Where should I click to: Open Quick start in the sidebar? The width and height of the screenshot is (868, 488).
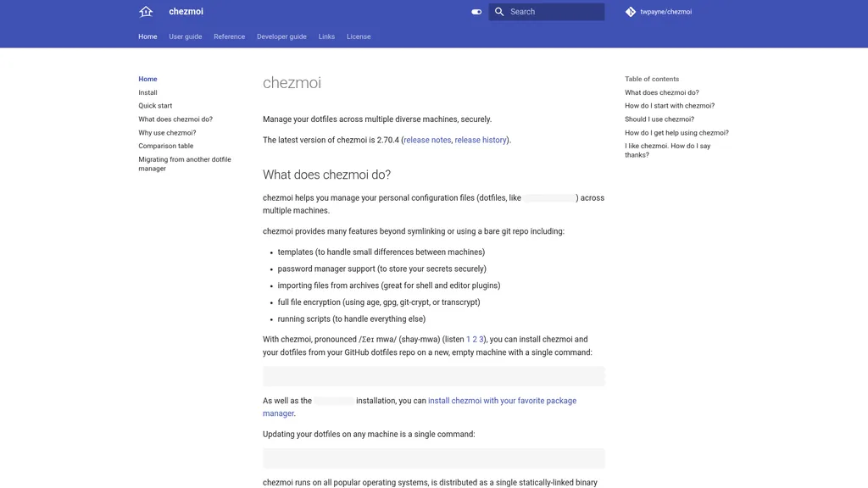156,106
